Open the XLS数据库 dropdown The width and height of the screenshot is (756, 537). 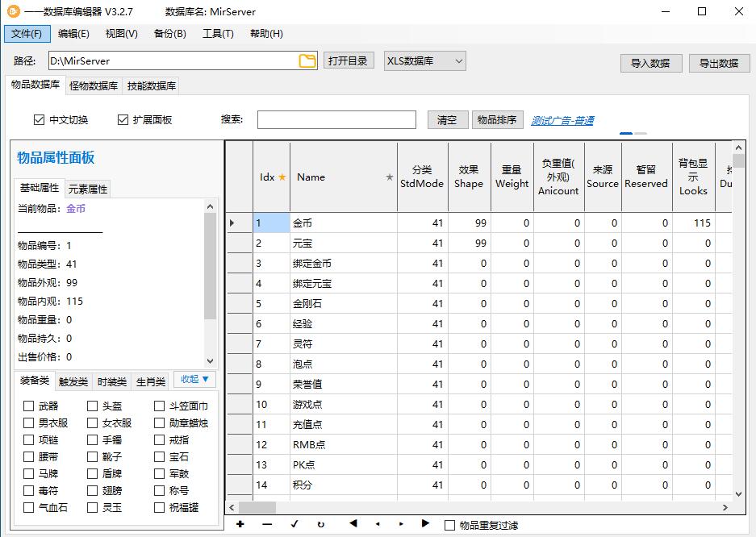pos(424,61)
